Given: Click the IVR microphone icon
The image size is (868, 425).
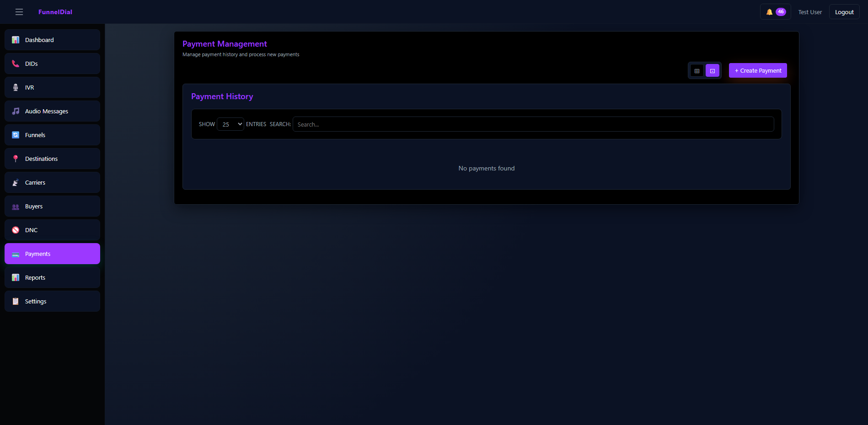Looking at the screenshot, I should tap(16, 87).
